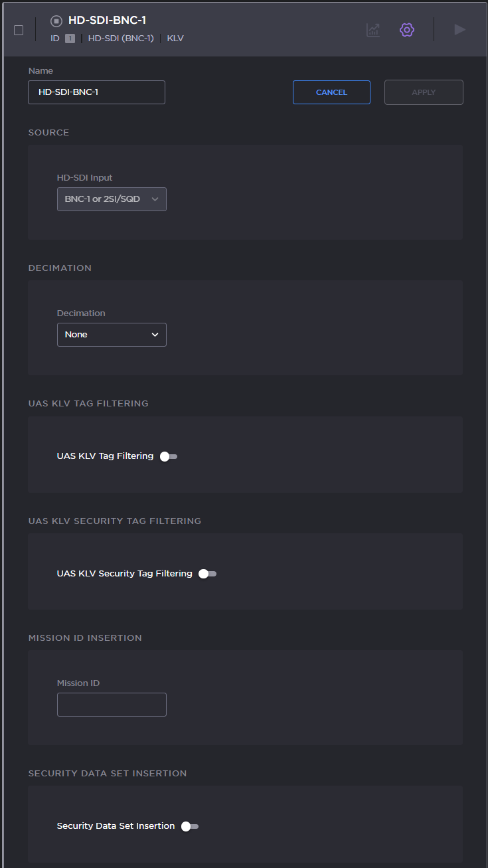The width and height of the screenshot is (488, 868).
Task: Click the HD-SDI (BNC-1) header label
Action: 121,39
